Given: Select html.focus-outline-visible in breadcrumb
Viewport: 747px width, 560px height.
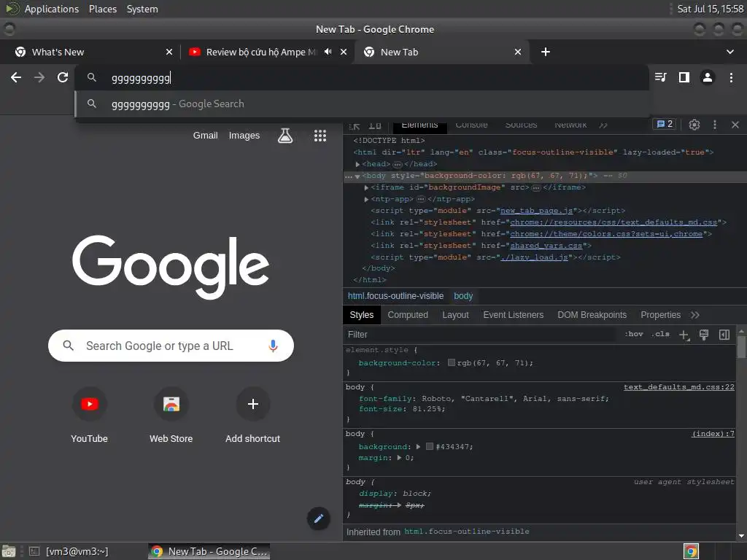Looking at the screenshot, I should [x=395, y=296].
